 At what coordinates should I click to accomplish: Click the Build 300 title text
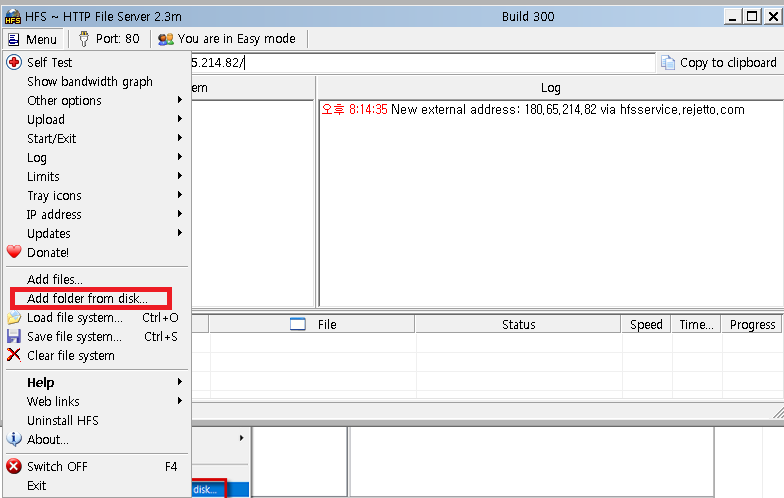(x=528, y=16)
